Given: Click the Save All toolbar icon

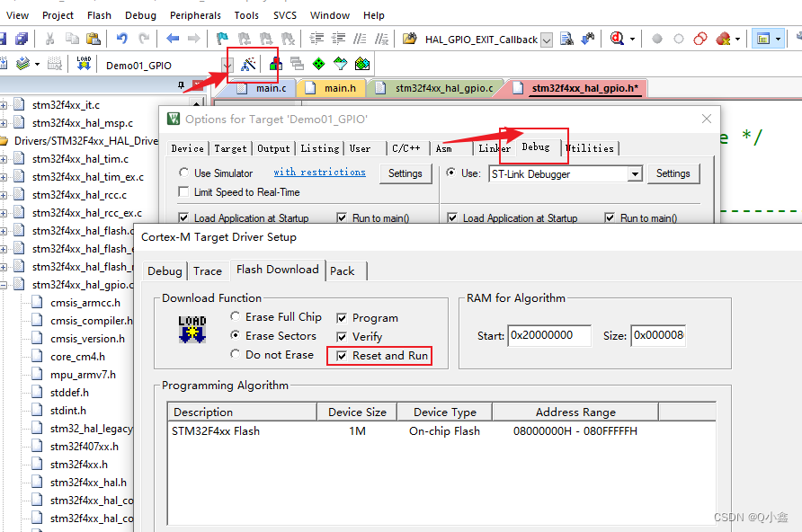Looking at the screenshot, I should [22, 39].
